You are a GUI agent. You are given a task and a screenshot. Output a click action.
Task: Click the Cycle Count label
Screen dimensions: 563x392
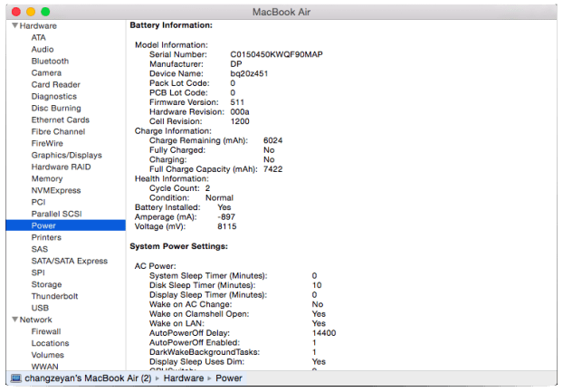(175, 188)
